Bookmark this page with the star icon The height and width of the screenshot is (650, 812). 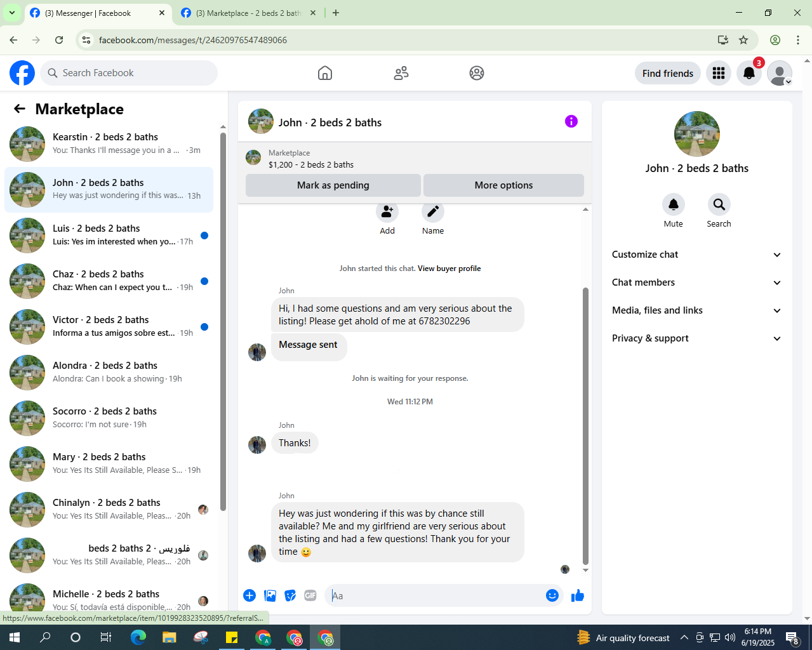[x=743, y=40]
